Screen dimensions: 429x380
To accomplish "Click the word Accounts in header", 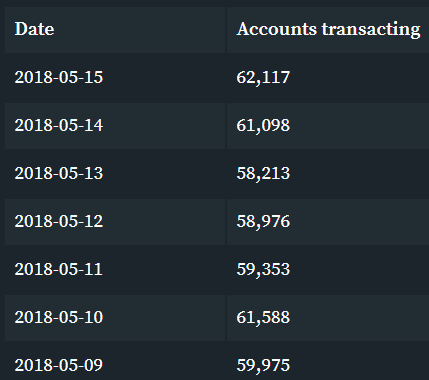I will pyautogui.click(x=277, y=29).
